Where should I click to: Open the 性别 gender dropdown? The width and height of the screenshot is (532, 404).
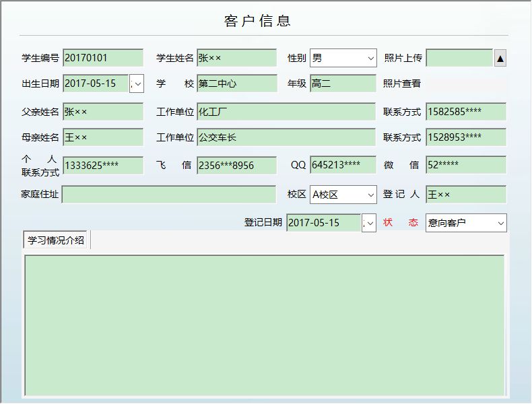coord(371,59)
